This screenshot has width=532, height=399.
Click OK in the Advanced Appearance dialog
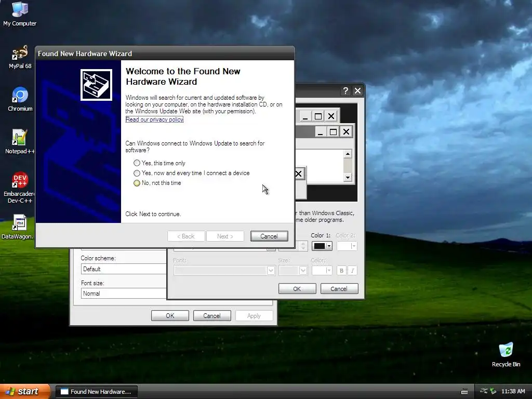pyautogui.click(x=297, y=289)
